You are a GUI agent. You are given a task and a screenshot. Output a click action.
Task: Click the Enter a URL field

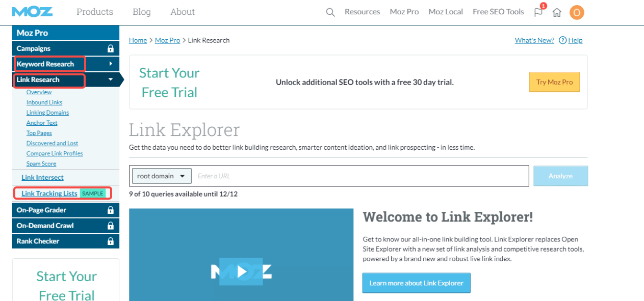[x=360, y=176]
